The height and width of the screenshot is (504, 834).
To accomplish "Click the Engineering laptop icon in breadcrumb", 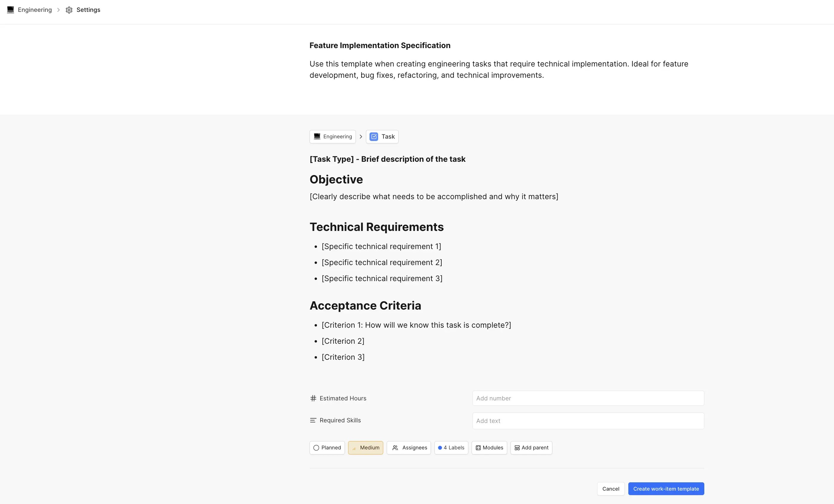I will point(10,10).
